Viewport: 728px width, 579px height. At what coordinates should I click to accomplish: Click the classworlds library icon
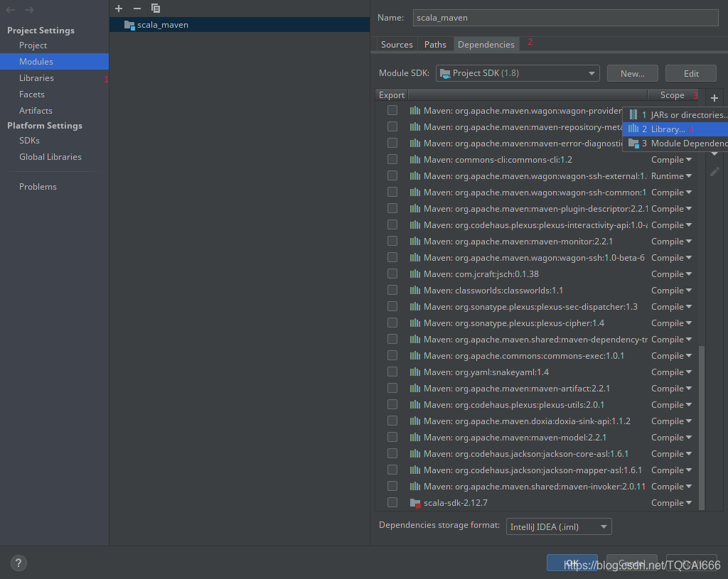pyautogui.click(x=415, y=291)
